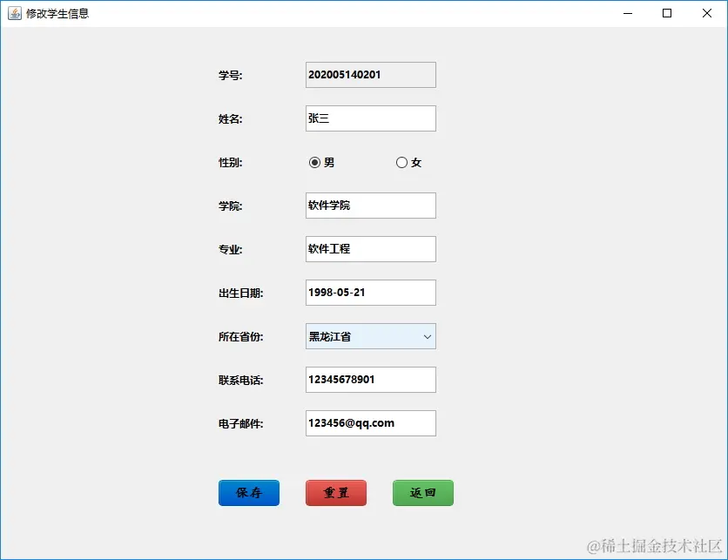
Task: Close the 修改学生信息 window
Action: 706,13
